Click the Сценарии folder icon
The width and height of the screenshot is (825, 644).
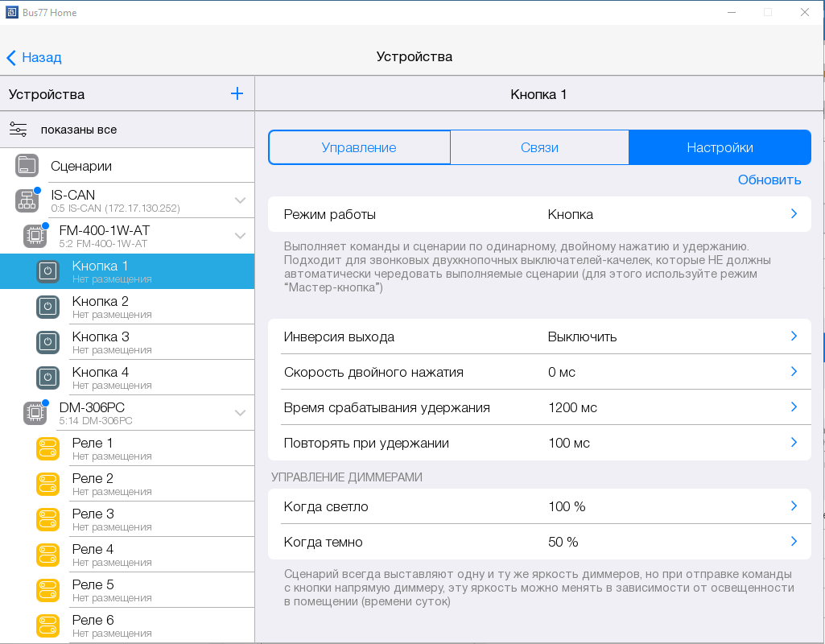[27, 166]
